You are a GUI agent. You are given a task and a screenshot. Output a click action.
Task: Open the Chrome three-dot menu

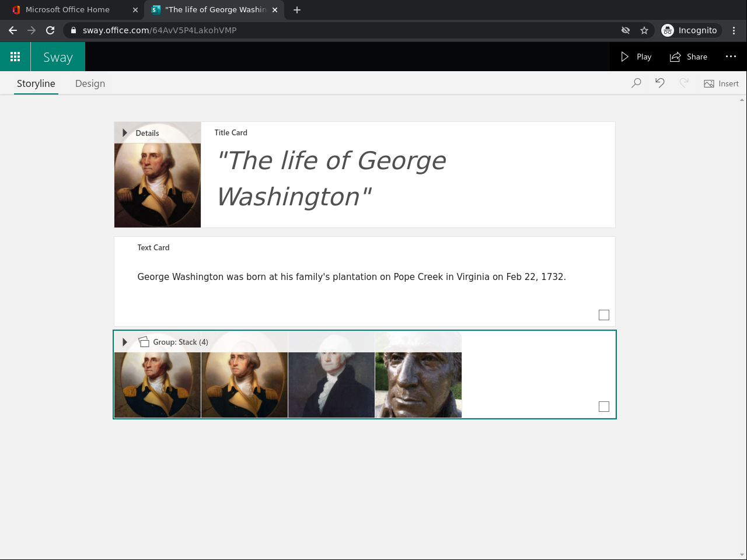coord(734,30)
